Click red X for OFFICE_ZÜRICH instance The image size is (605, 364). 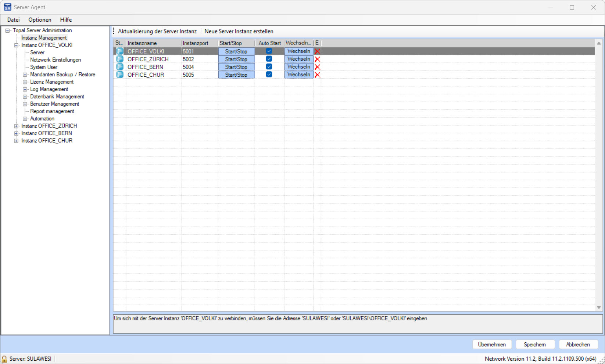pos(317,59)
